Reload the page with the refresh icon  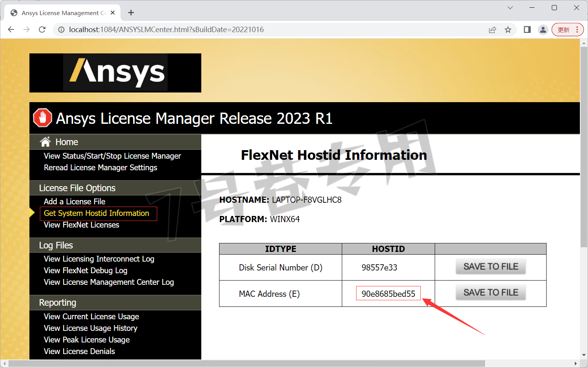coord(42,30)
